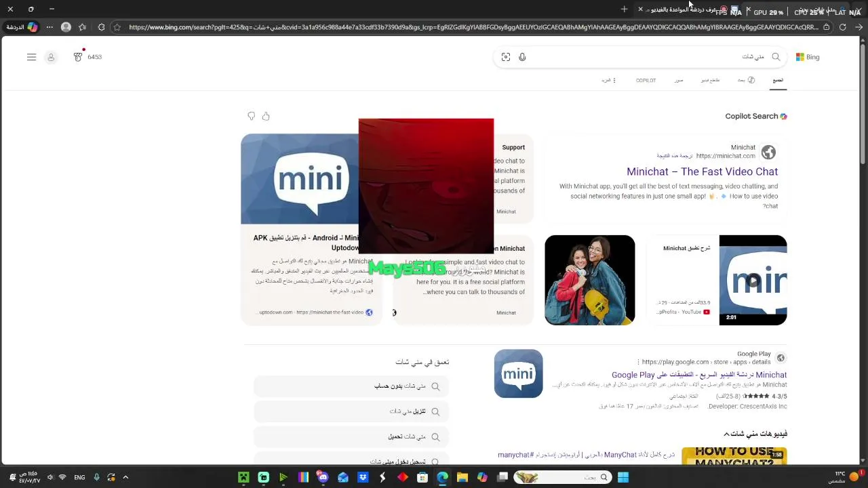Expand the المزيد more menu
The width and height of the screenshot is (868, 488).
click(608, 80)
